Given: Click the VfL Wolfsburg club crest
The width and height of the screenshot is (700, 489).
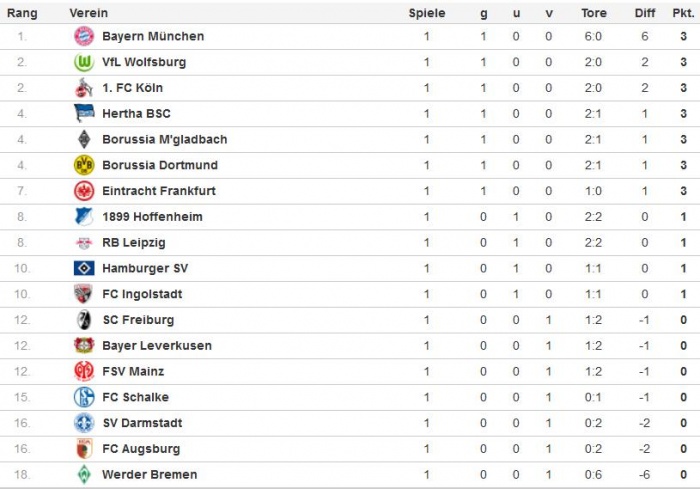Looking at the screenshot, I should [84, 62].
